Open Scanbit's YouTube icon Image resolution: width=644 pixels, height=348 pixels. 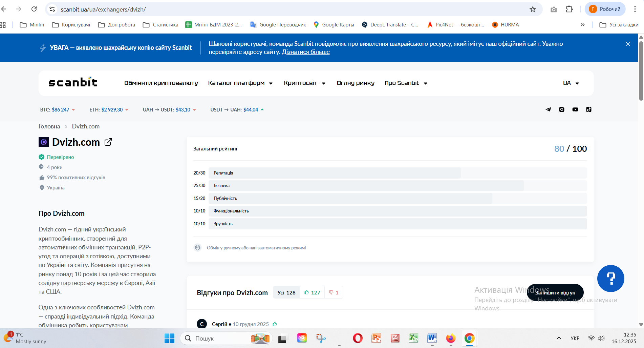[575, 109]
